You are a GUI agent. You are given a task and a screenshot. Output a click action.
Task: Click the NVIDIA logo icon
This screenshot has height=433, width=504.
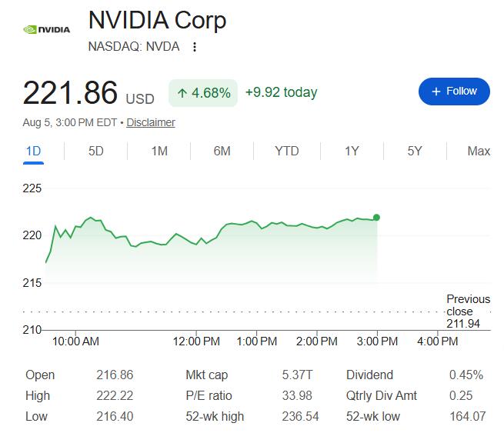point(47,29)
